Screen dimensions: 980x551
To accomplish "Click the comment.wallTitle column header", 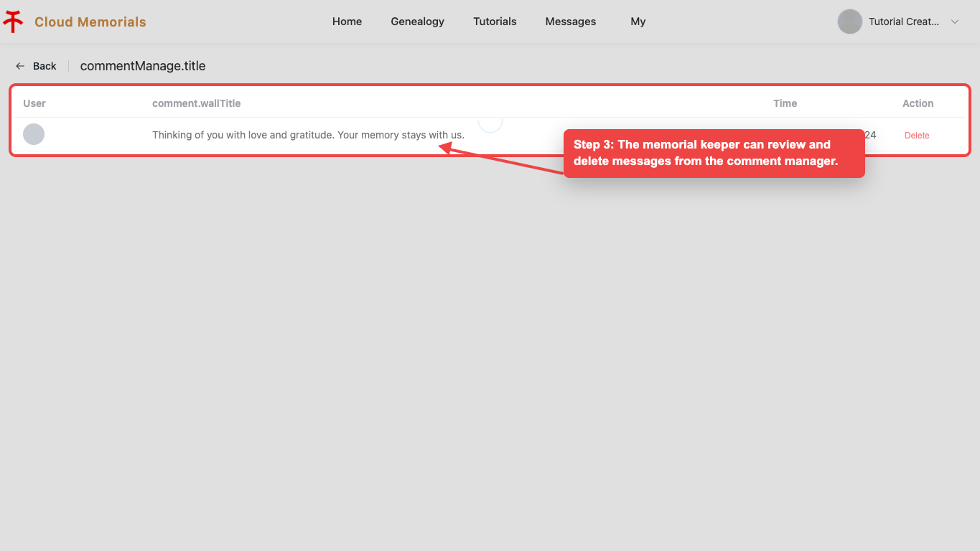I will 196,103.
